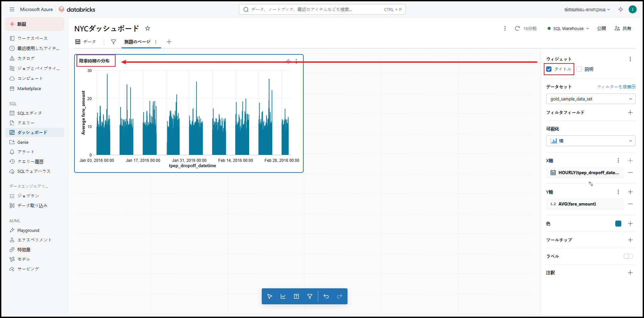
Task: Select the add visualization chart icon in the bottom toolbar
Action: (283, 296)
